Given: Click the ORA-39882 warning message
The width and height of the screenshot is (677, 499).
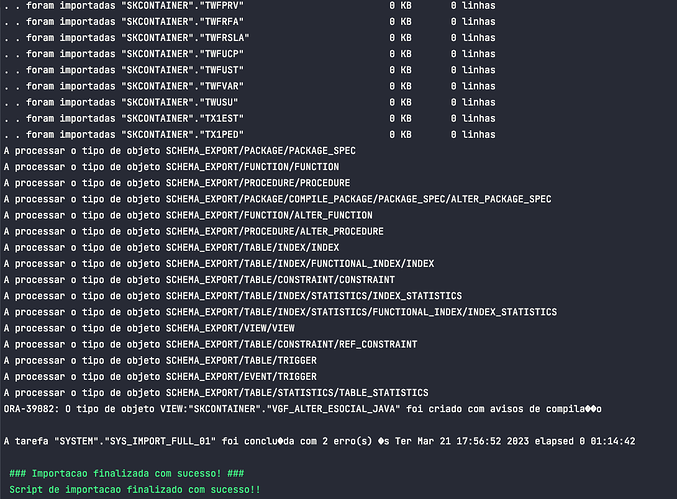Looking at the screenshot, I should 302,409.
